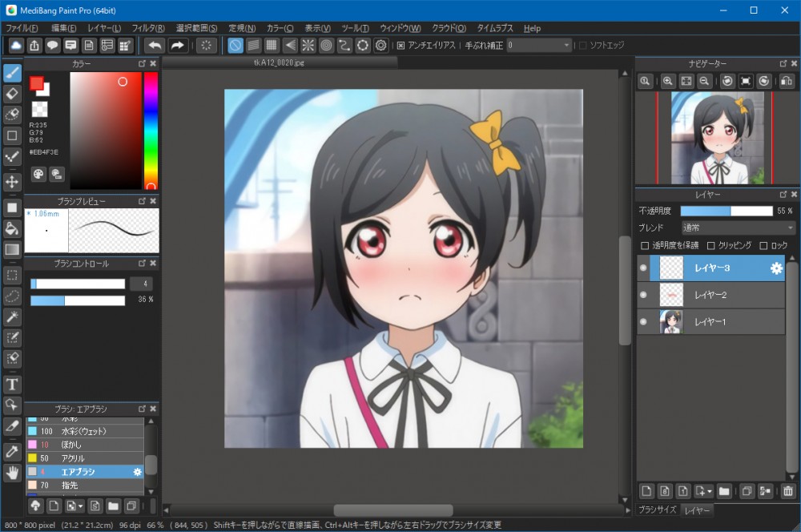Click the cloud icon in top toolbar
The image size is (801, 532).
coord(16,46)
